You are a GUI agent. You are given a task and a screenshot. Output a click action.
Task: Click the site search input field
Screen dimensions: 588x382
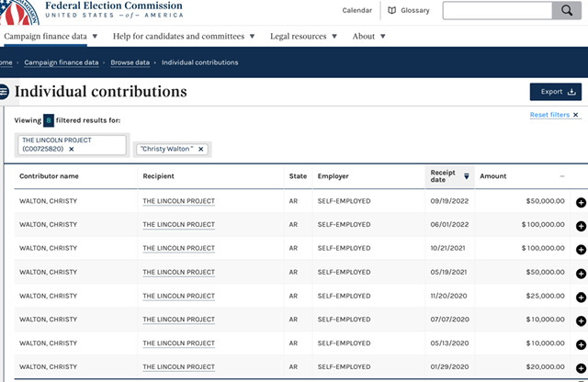(497, 10)
